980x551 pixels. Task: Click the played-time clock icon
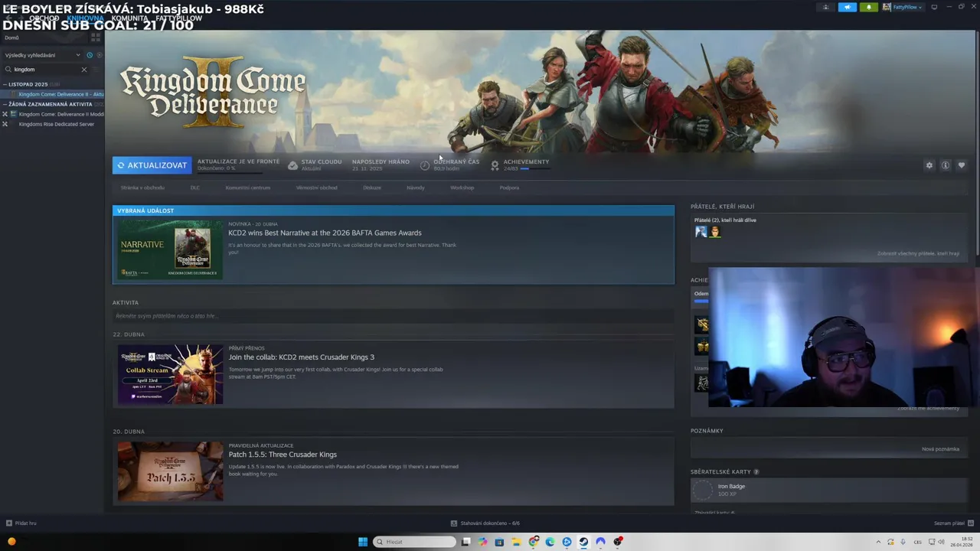(x=425, y=165)
